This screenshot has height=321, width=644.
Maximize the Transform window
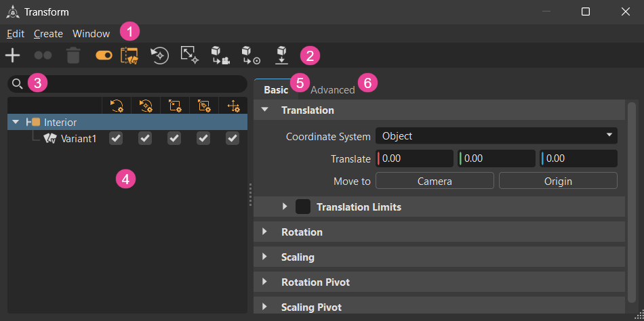tap(586, 12)
